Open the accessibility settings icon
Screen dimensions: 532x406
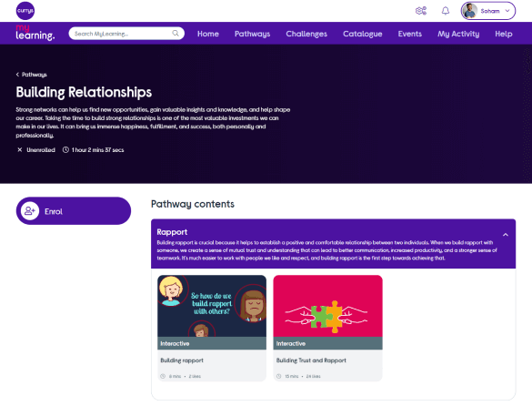tap(421, 11)
